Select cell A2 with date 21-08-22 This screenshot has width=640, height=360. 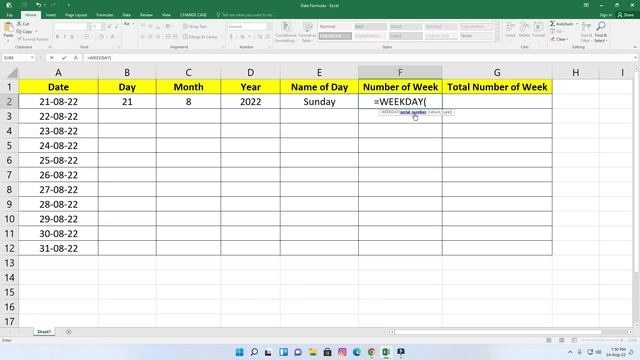[58, 102]
